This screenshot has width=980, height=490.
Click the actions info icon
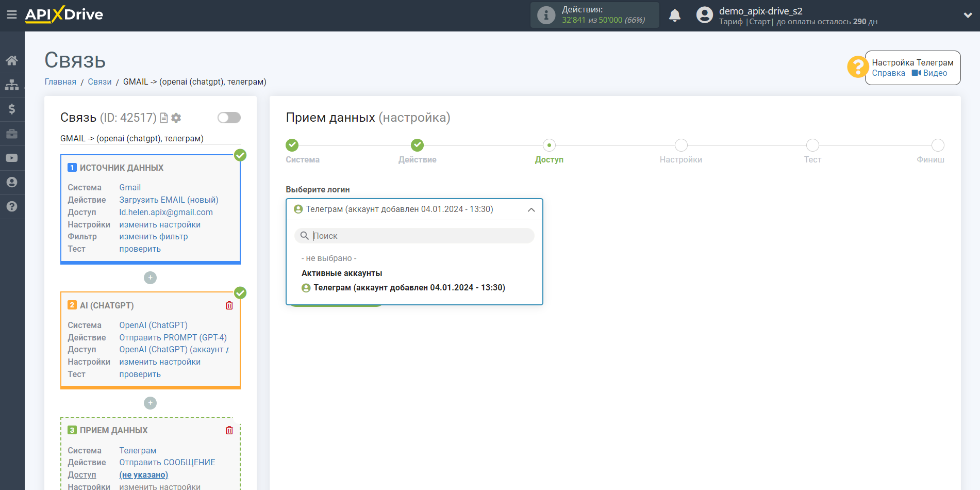point(546,15)
